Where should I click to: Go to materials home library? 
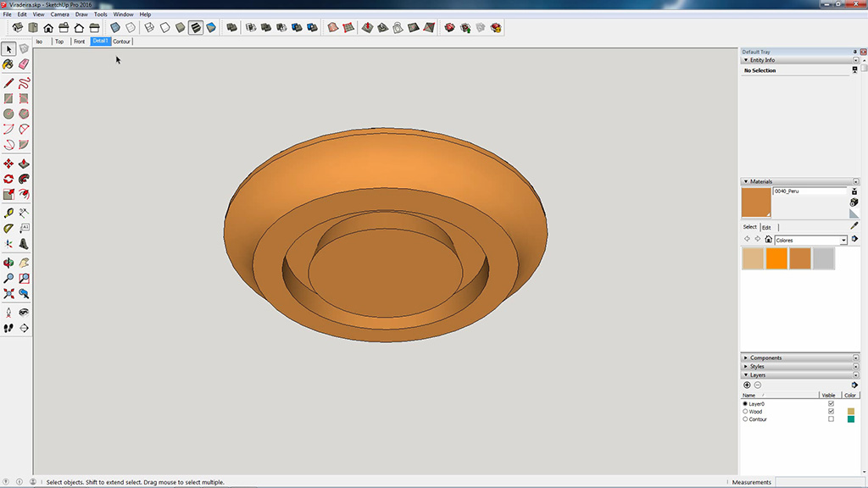pos(768,240)
